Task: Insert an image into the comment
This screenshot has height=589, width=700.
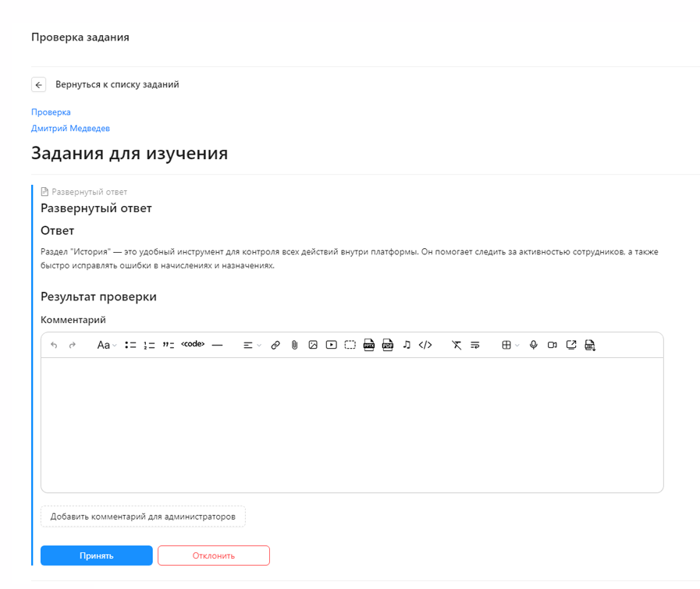Action: click(x=313, y=345)
